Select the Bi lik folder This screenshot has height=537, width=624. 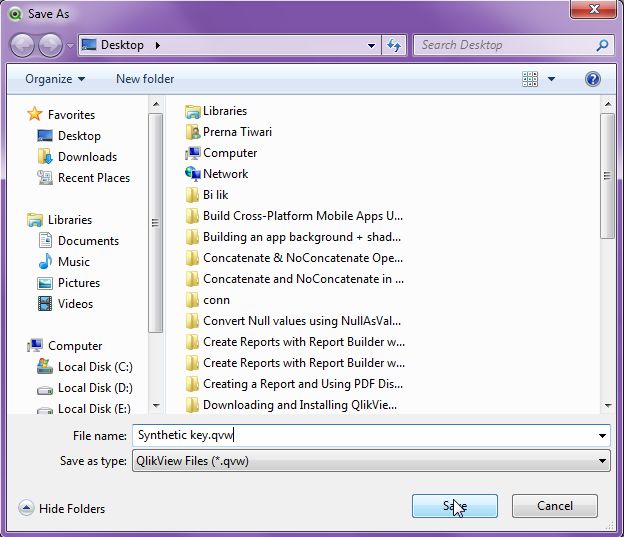(207, 195)
